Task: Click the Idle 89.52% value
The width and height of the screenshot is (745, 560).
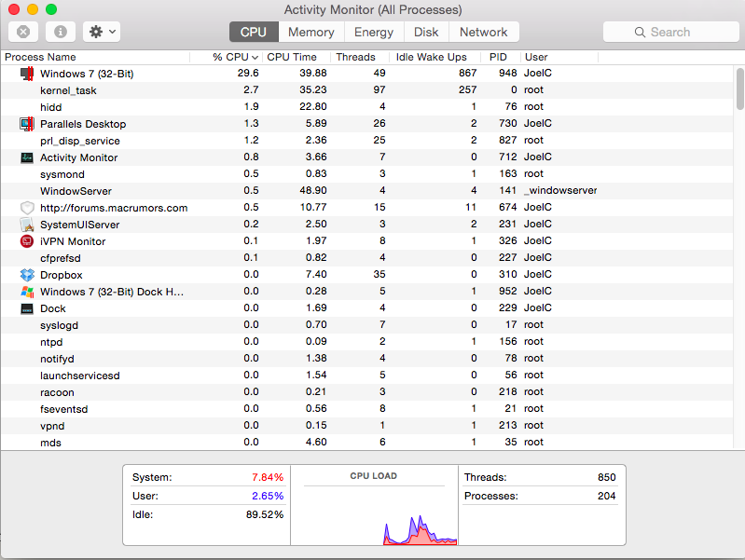Action: [265, 514]
